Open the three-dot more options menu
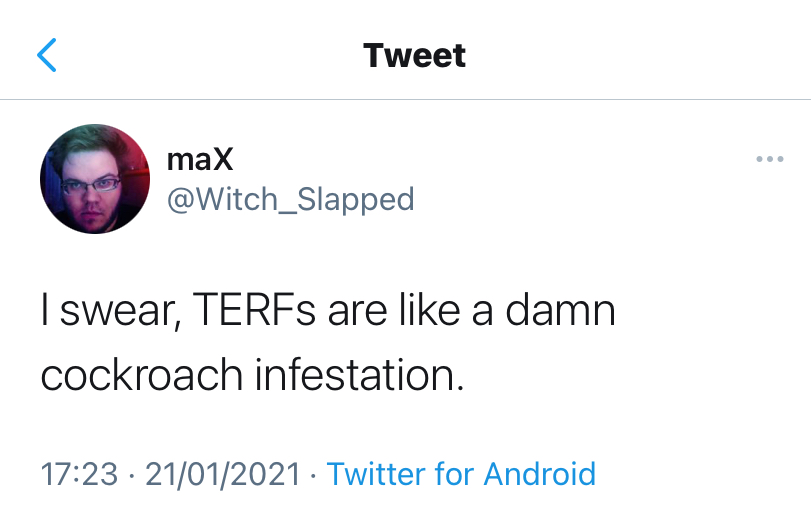Viewport: 811px width, 516px height. coord(769,160)
